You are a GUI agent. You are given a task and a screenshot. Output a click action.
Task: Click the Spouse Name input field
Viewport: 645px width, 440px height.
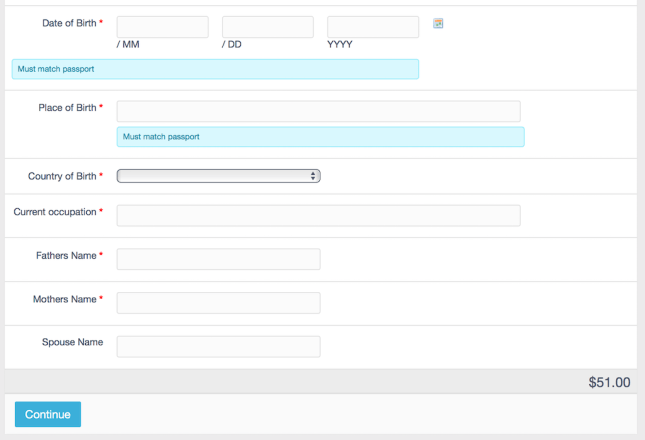218,346
